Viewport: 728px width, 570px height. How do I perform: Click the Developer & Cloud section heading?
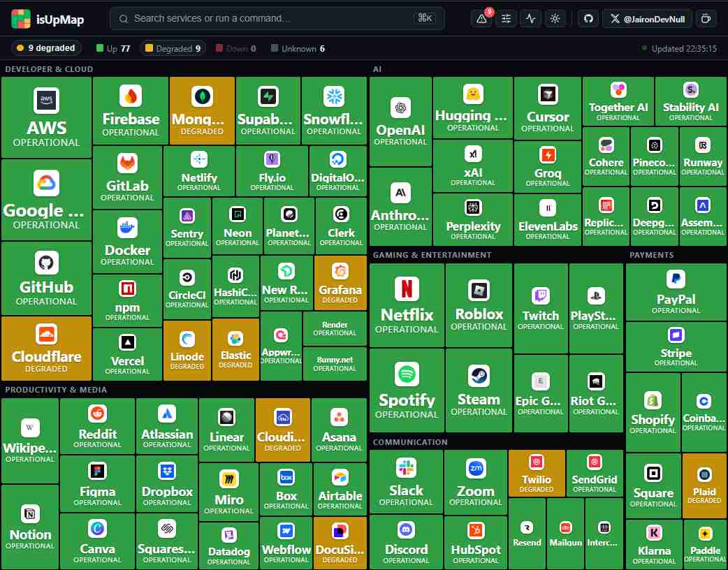pos(49,69)
